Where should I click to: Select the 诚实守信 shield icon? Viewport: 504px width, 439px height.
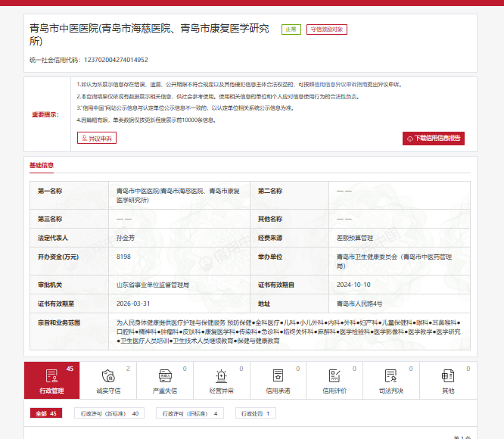(x=108, y=375)
